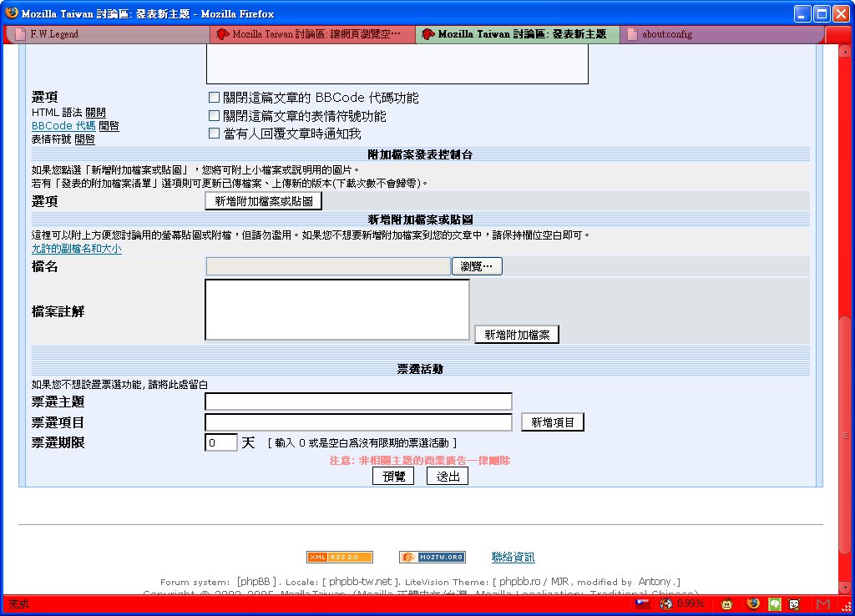Focus the 檔名 file name field
Viewport: 855px width, 616px height.
327,266
